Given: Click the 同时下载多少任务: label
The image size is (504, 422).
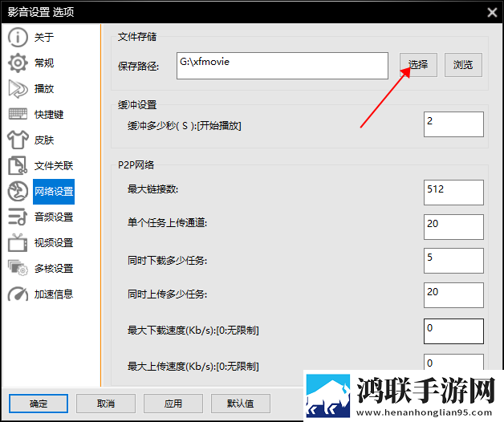Looking at the screenshot, I should click(167, 260).
